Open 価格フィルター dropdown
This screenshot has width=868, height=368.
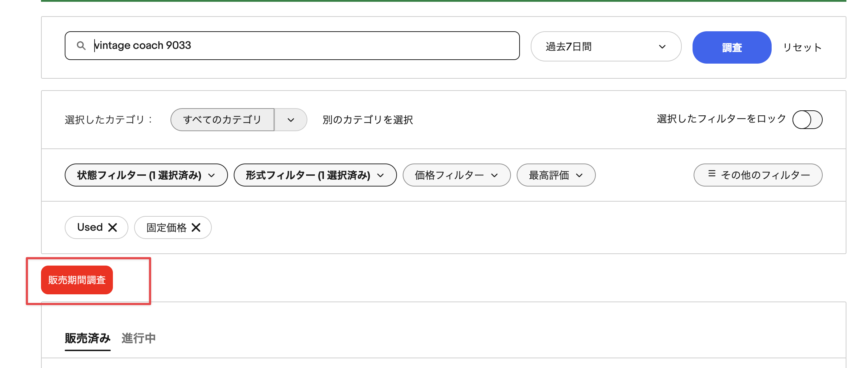pos(457,175)
